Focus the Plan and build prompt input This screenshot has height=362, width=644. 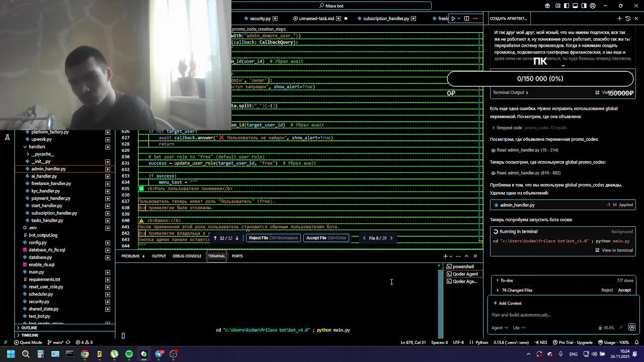562,315
